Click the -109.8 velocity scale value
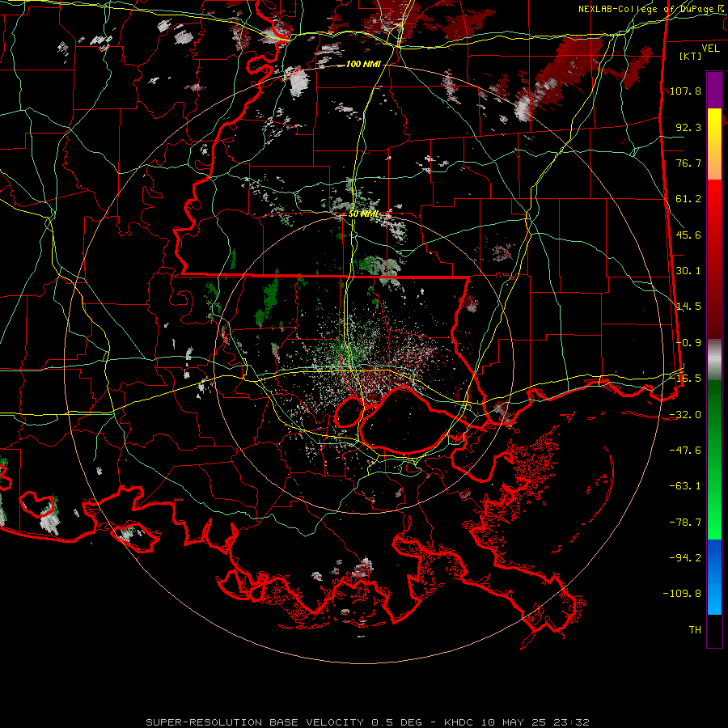Screen dimensions: 728x728 click(683, 594)
